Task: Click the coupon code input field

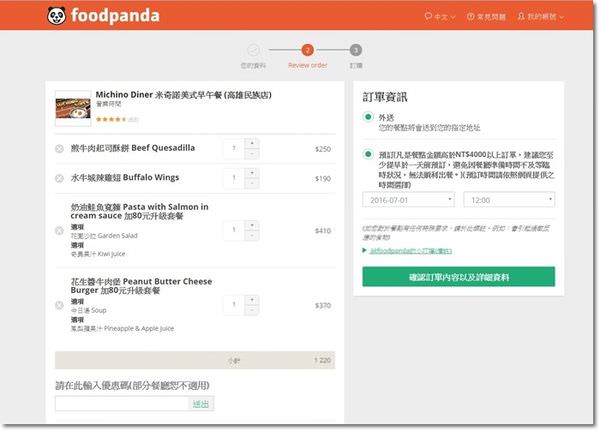Action: tap(122, 404)
